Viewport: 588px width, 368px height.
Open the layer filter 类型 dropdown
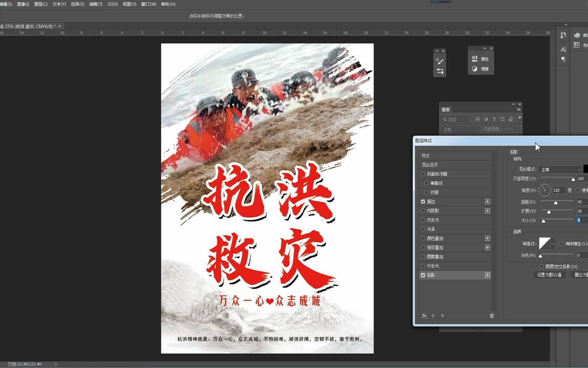[455, 119]
